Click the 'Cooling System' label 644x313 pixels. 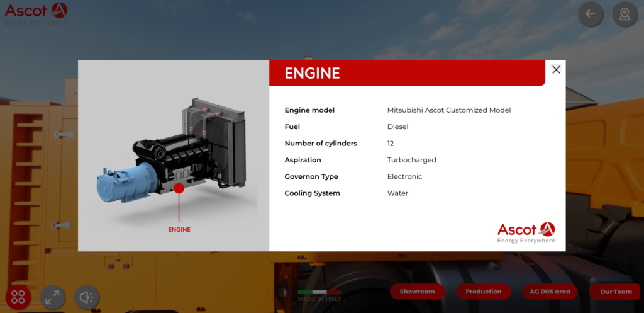coord(312,193)
